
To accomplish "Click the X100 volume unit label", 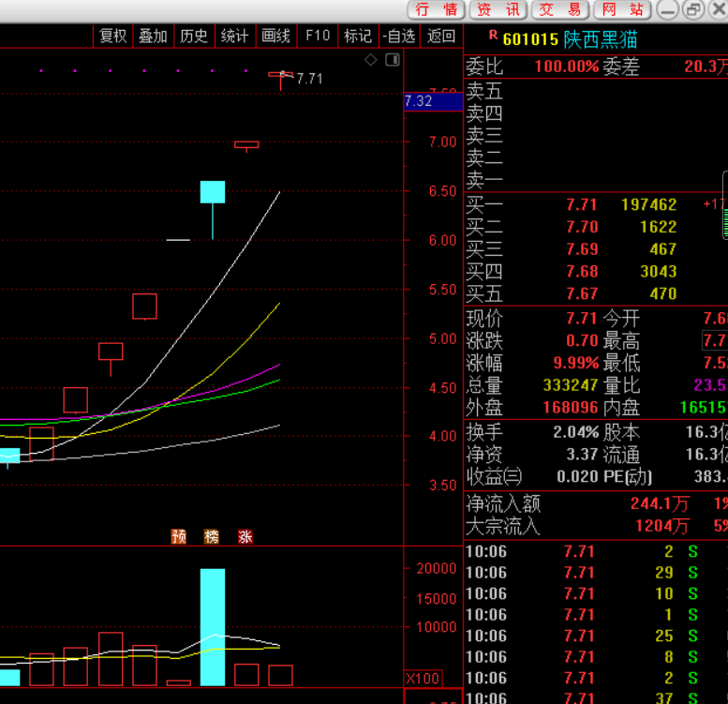I will click(423, 678).
